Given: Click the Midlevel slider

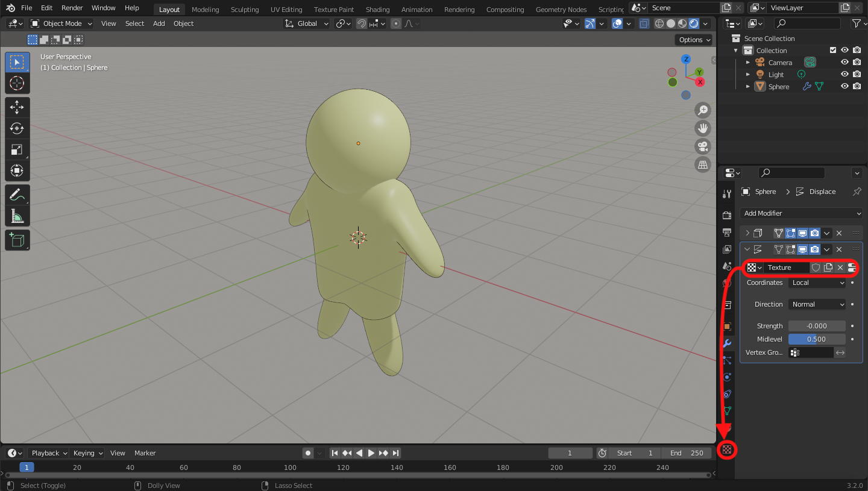Looking at the screenshot, I should tap(817, 339).
